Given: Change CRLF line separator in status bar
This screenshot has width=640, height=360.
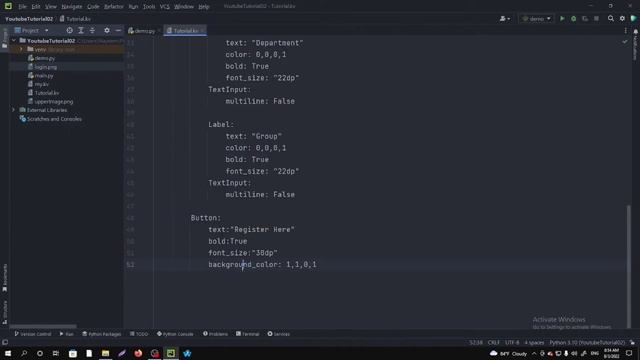Looking at the screenshot, I should pos(493,342).
